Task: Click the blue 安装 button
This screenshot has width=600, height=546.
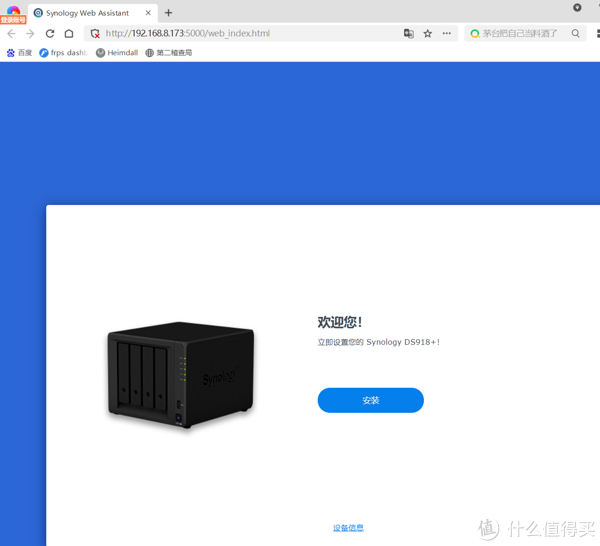Action: click(x=370, y=400)
